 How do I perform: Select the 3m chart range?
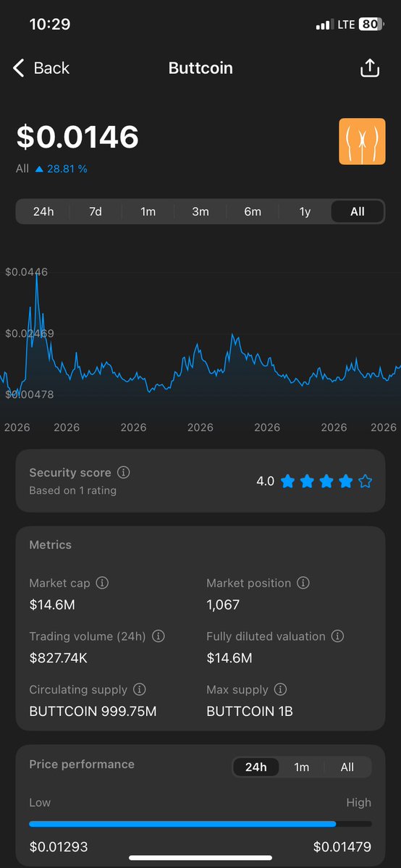coord(200,211)
